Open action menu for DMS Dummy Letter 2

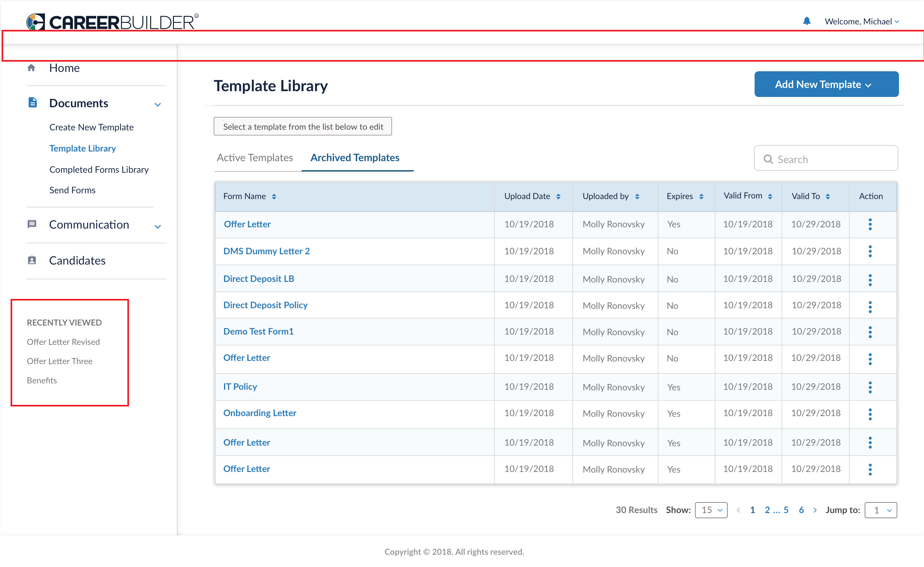870,251
